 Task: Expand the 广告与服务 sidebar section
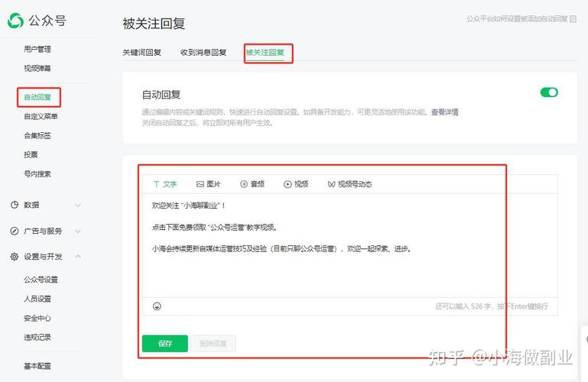(x=77, y=231)
